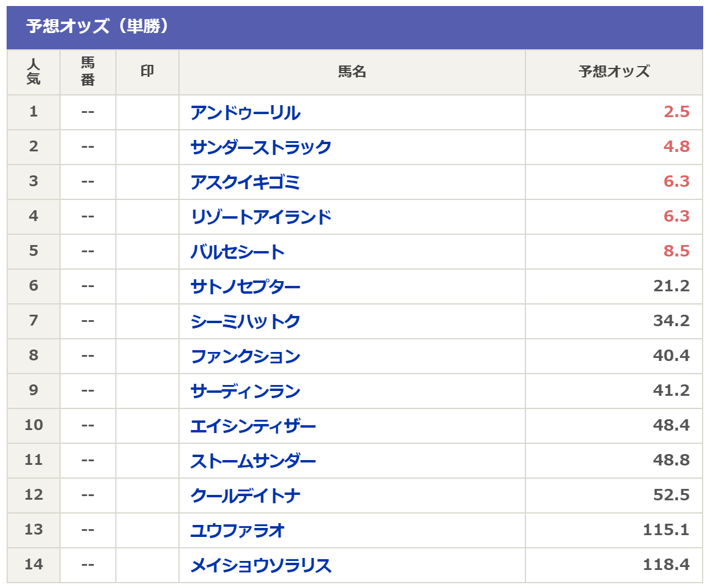Click the 2.5 odds value

(x=676, y=112)
